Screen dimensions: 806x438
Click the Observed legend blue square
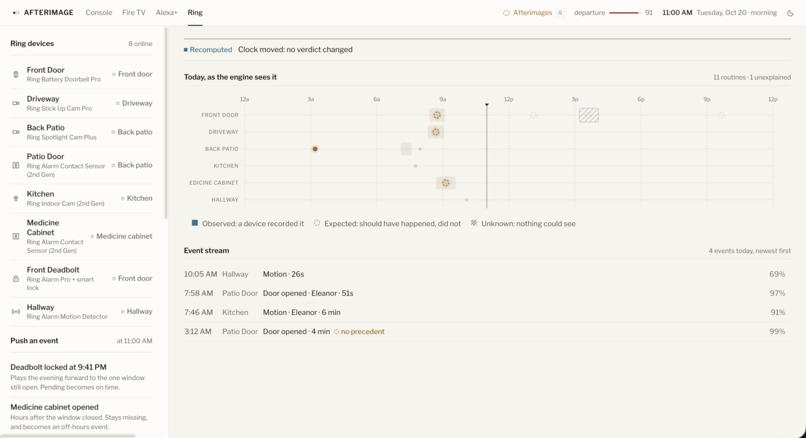[x=195, y=223]
